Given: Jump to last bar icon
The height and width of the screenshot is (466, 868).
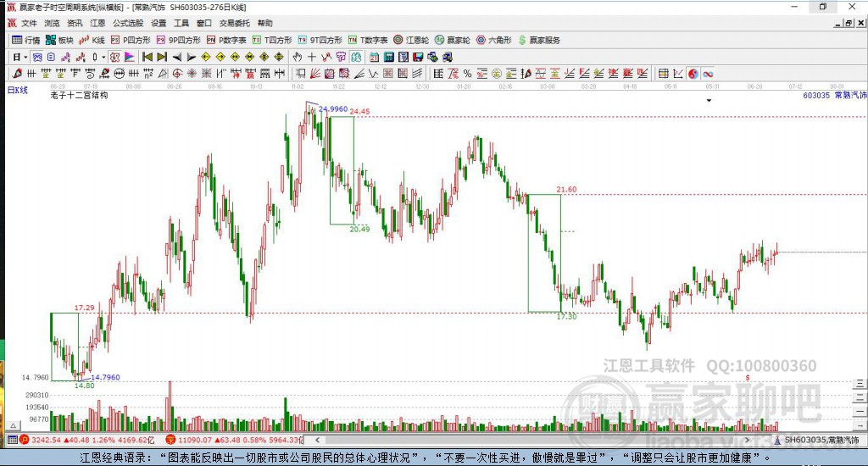Looking at the screenshot, I should [162, 57].
